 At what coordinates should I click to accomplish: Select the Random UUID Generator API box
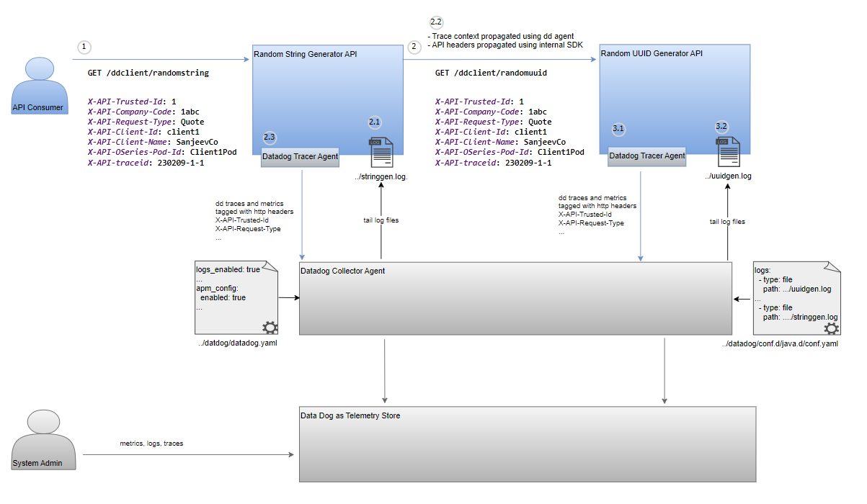675,99
